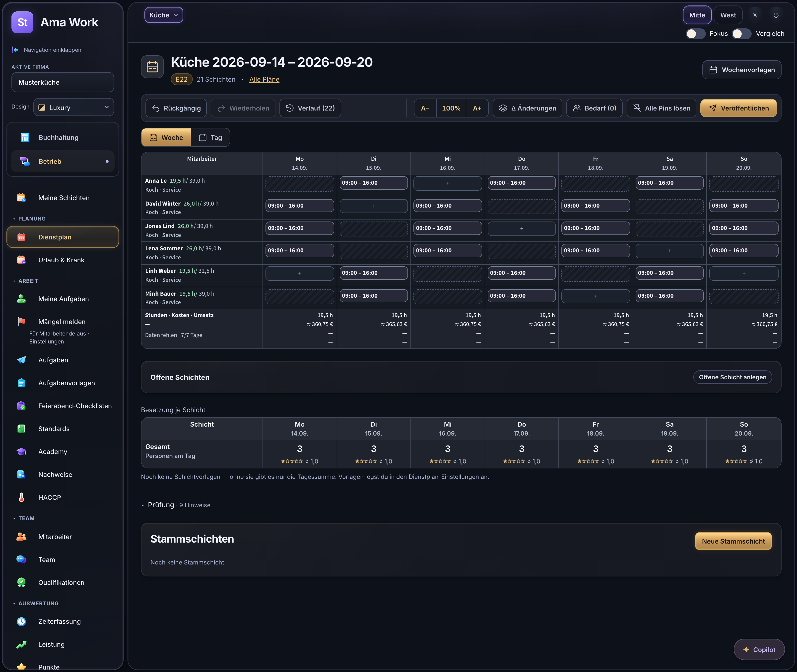Add shift for Linh Weber on Mo
Screen dimensions: 797x672
pos(300,273)
